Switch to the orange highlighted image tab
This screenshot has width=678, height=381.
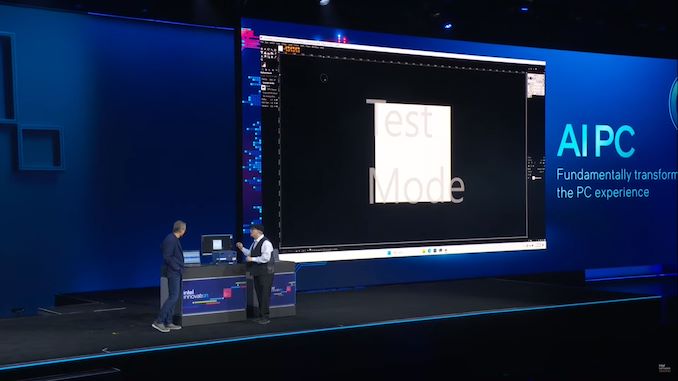coord(292,50)
